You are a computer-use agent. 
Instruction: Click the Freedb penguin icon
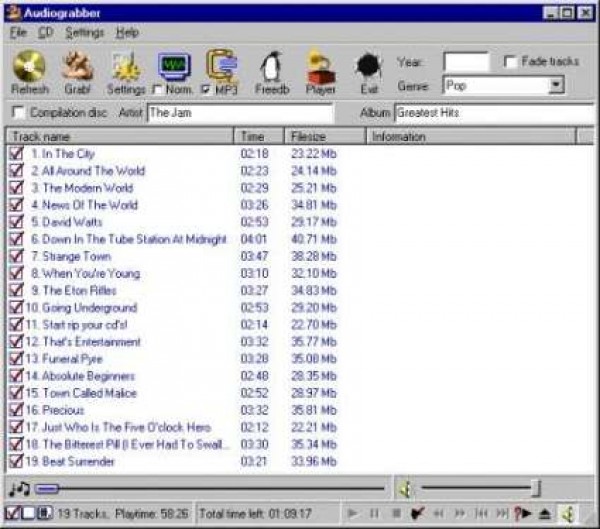coord(272,66)
